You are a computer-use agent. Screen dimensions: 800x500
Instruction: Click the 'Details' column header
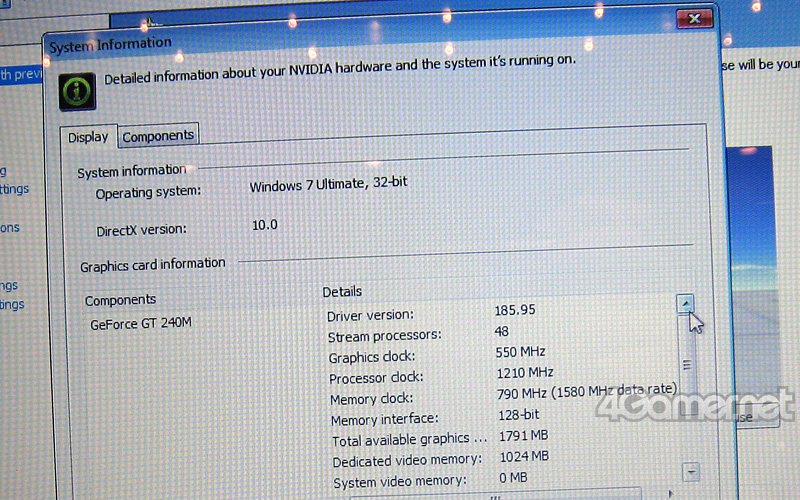click(342, 291)
